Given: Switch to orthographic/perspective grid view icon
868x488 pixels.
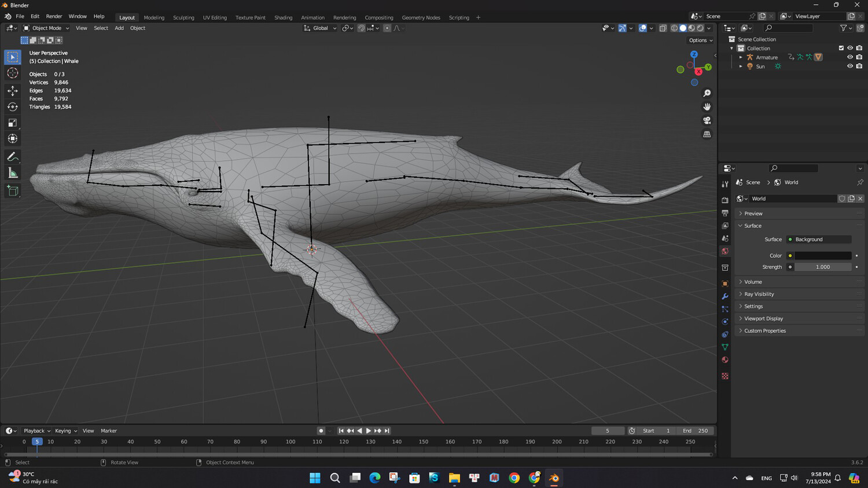Looking at the screenshot, I should [x=707, y=134].
